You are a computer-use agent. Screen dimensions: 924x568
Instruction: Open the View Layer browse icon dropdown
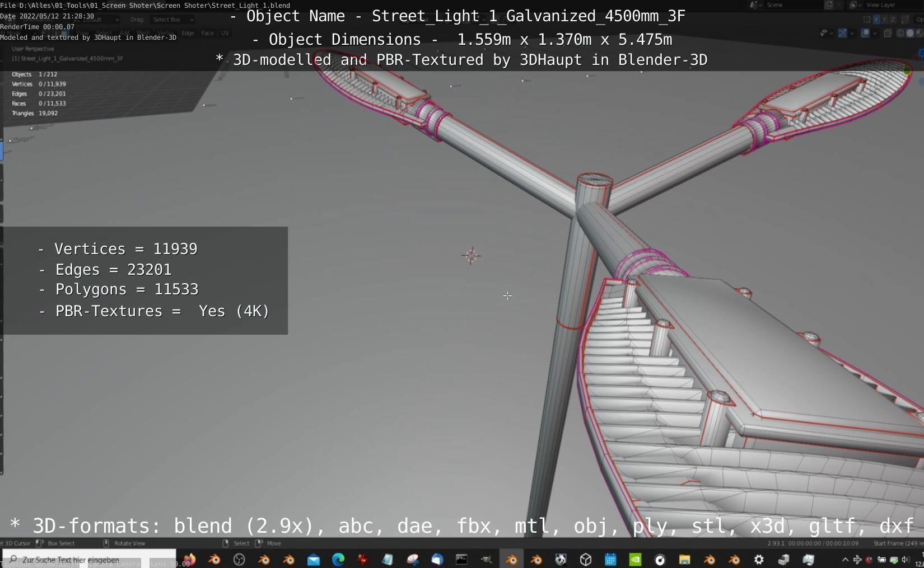pyautogui.click(x=856, y=5)
